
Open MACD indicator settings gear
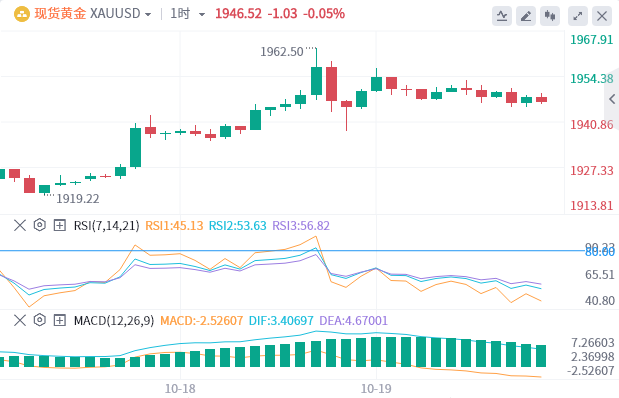(x=39, y=320)
